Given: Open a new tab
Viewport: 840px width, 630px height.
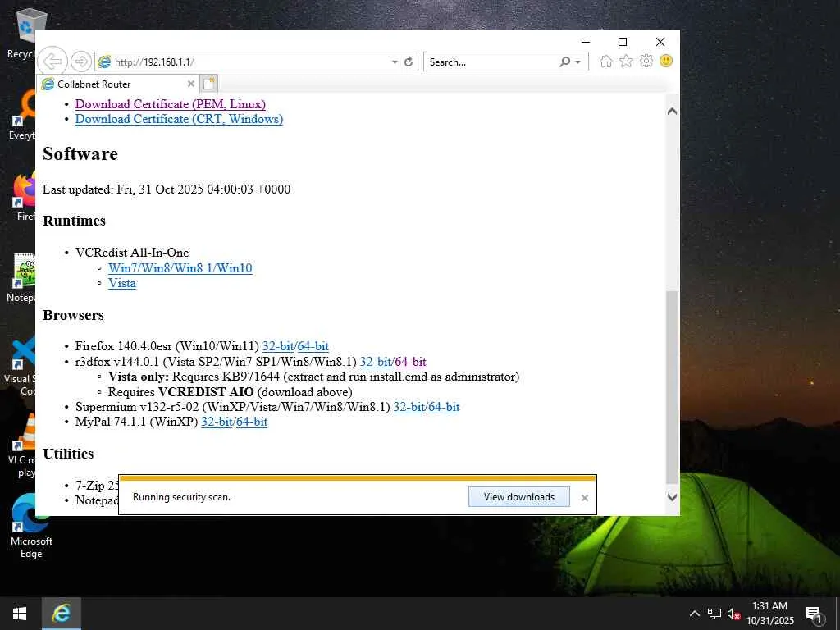Looking at the screenshot, I should pyautogui.click(x=209, y=84).
